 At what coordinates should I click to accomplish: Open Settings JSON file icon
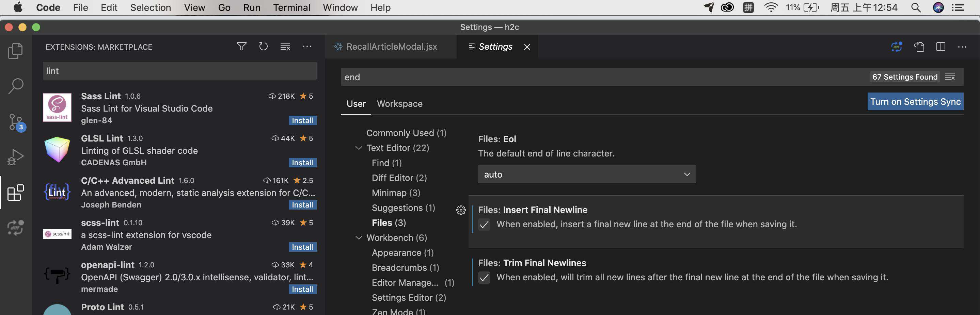point(919,47)
